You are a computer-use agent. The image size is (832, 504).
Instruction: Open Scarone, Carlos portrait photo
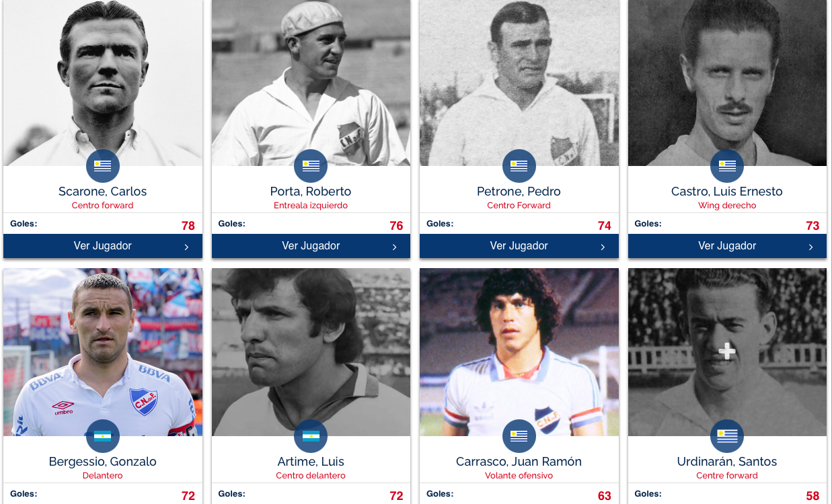pyautogui.click(x=103, y=83)
